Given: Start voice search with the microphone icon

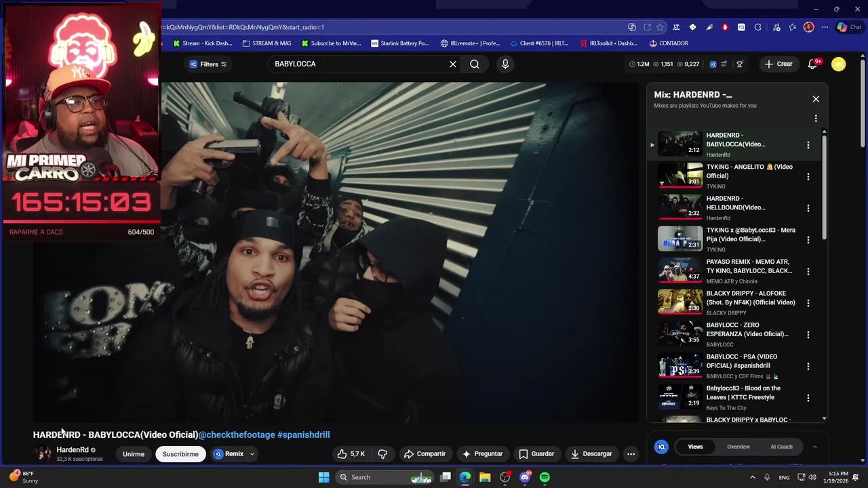Looking at the screenshot, I should click(505, 64).
